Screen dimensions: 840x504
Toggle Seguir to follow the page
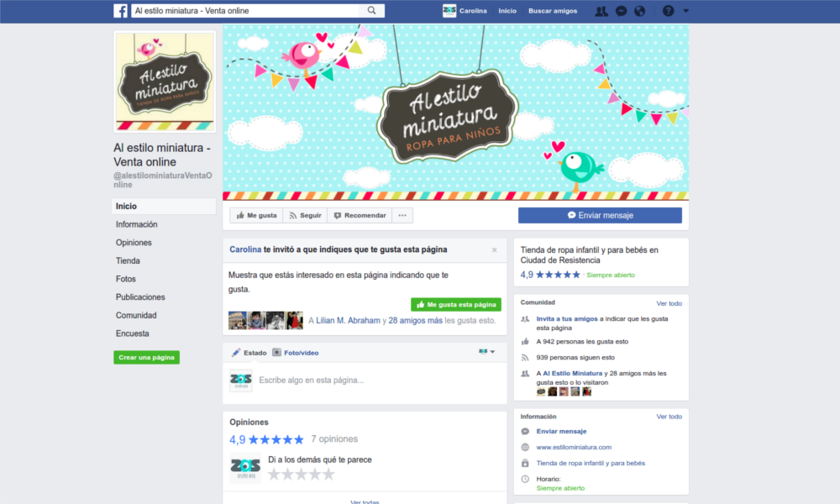(x=305, y=216)
